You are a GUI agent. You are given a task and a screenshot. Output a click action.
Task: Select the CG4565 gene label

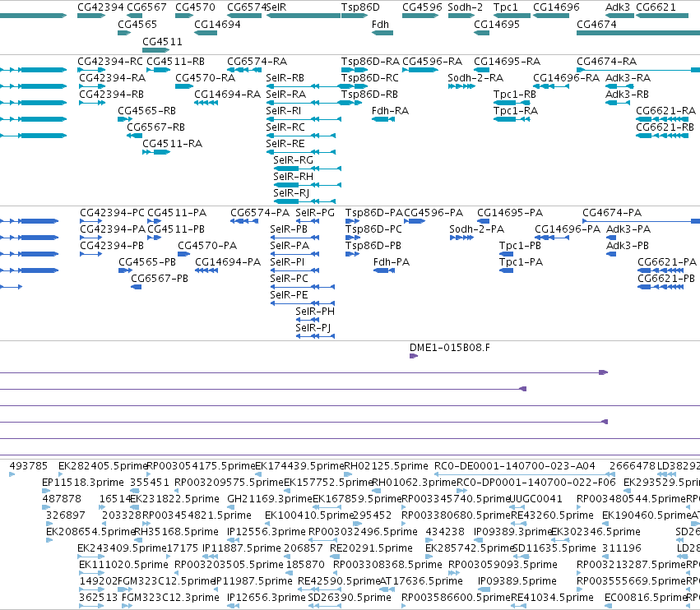click(137, 25)
